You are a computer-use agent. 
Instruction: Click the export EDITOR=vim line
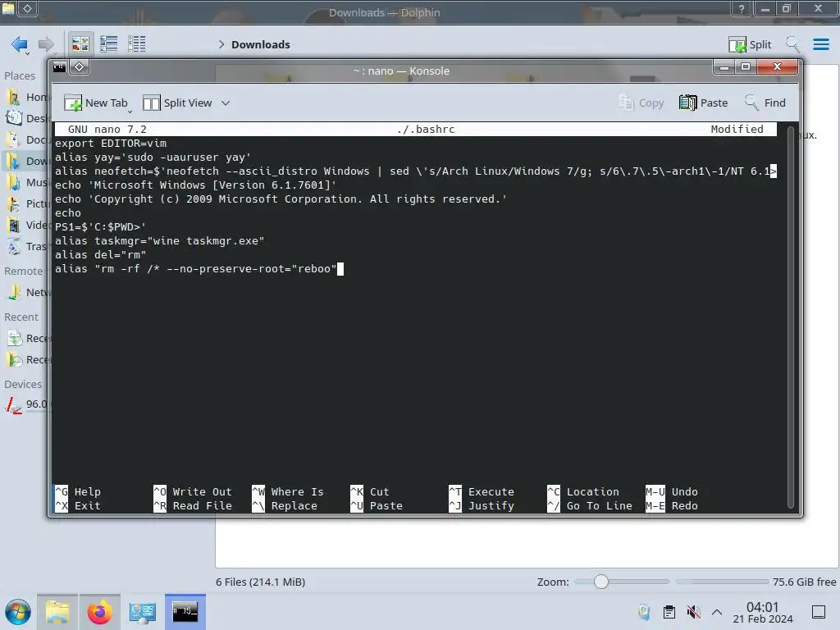111,144
